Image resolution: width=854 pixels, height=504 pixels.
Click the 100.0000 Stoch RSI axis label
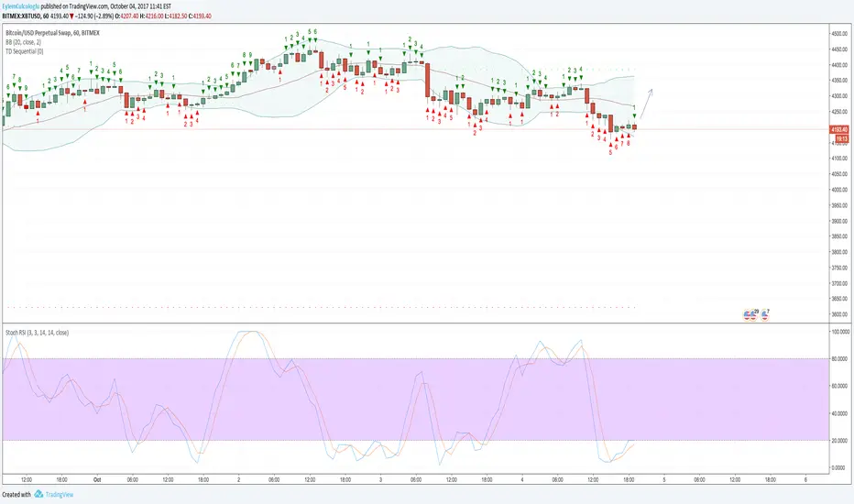point(840,332)
